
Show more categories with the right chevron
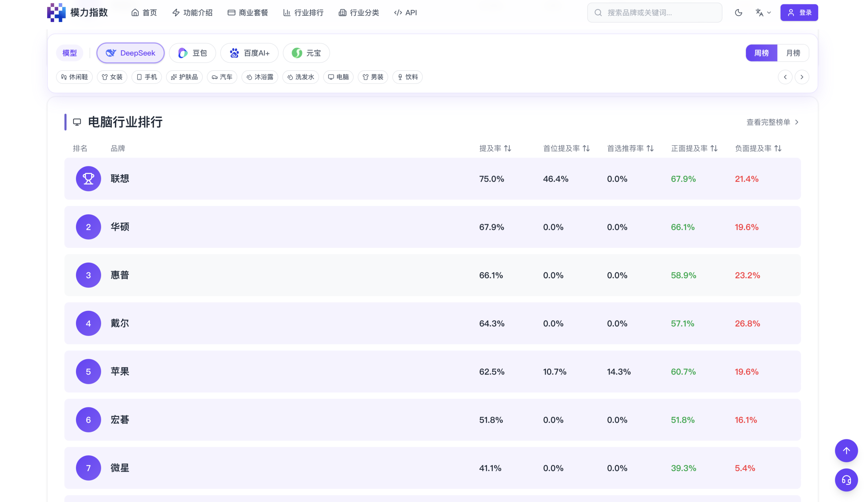tap(802, 77)
